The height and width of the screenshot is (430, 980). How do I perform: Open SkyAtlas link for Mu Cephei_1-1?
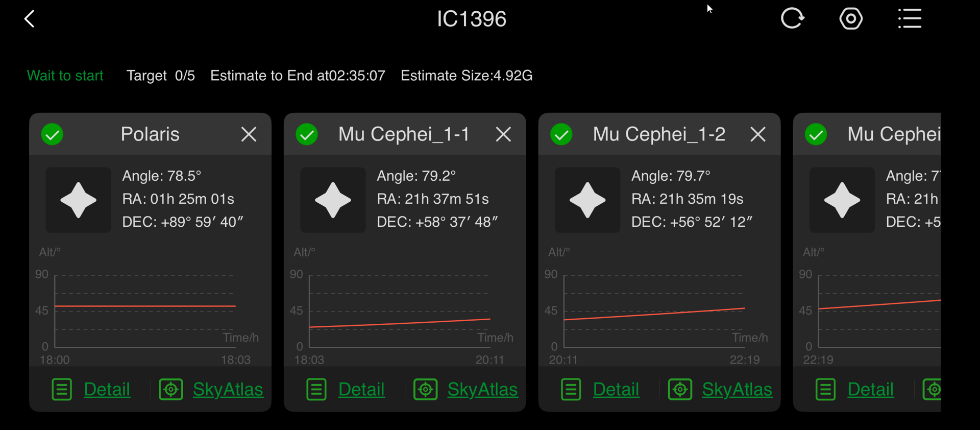(482, 390)
